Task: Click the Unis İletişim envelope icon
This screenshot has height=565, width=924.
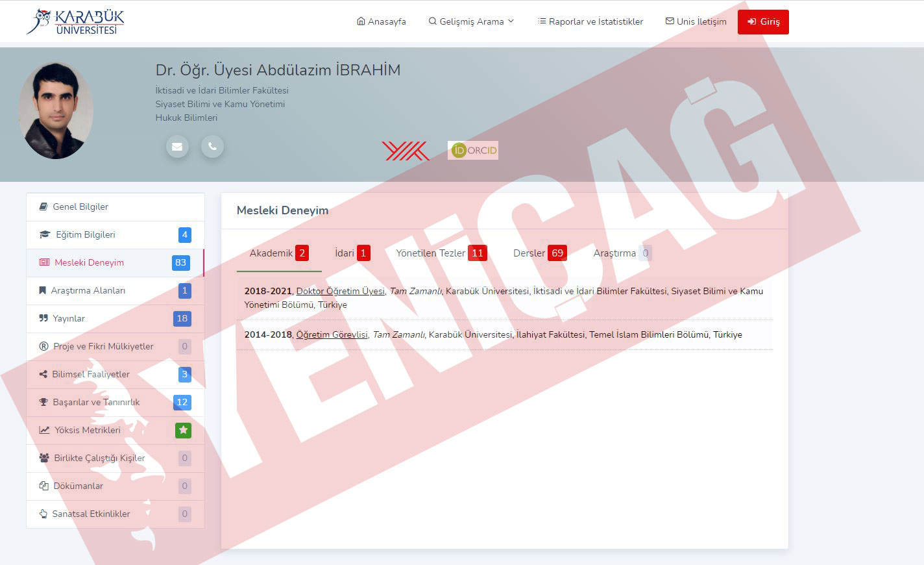Action: 670,21
